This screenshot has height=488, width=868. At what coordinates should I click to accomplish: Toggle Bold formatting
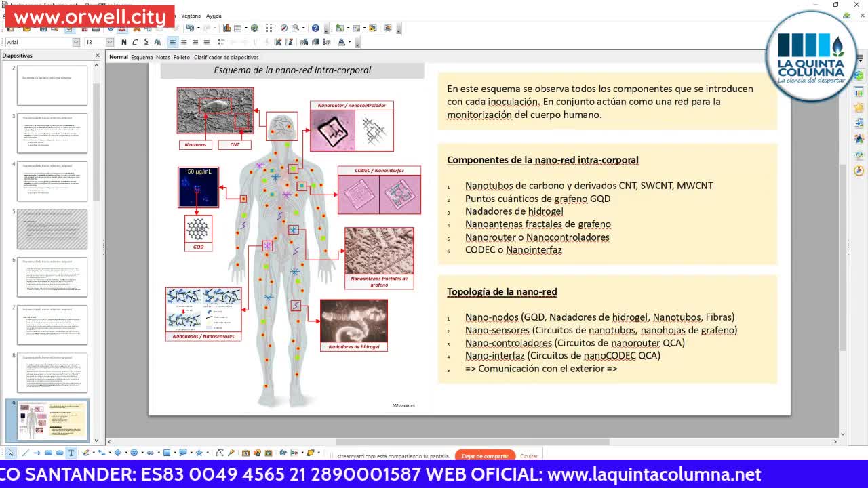click(123, 42)
